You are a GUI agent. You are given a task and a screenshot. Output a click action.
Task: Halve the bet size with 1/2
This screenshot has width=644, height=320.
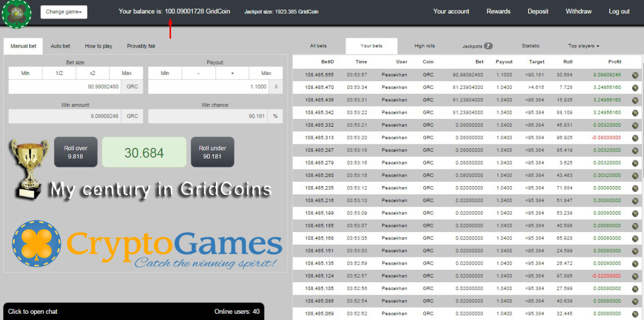pyautogui.click(x=59, y=73)
